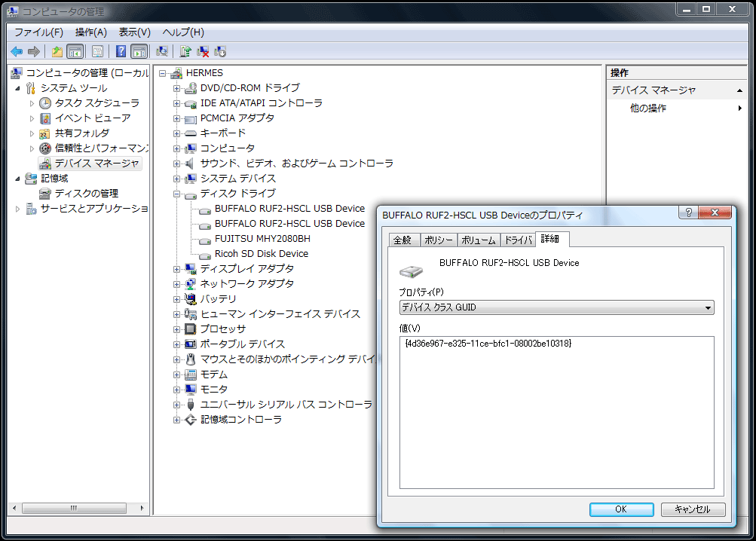Select ポータブル デバイス category
The height and width of the screenshot is (541, 756).
[x=243, y=344]
